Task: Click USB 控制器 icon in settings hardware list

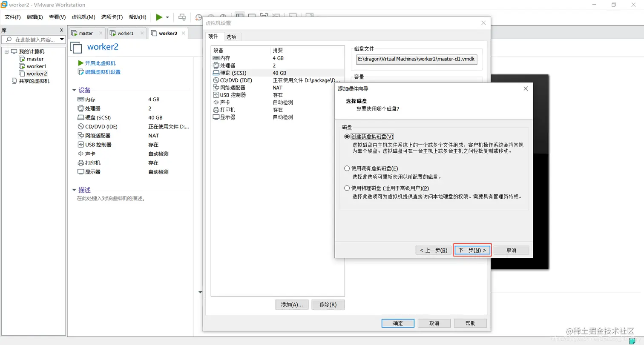Action: point(216,95)
